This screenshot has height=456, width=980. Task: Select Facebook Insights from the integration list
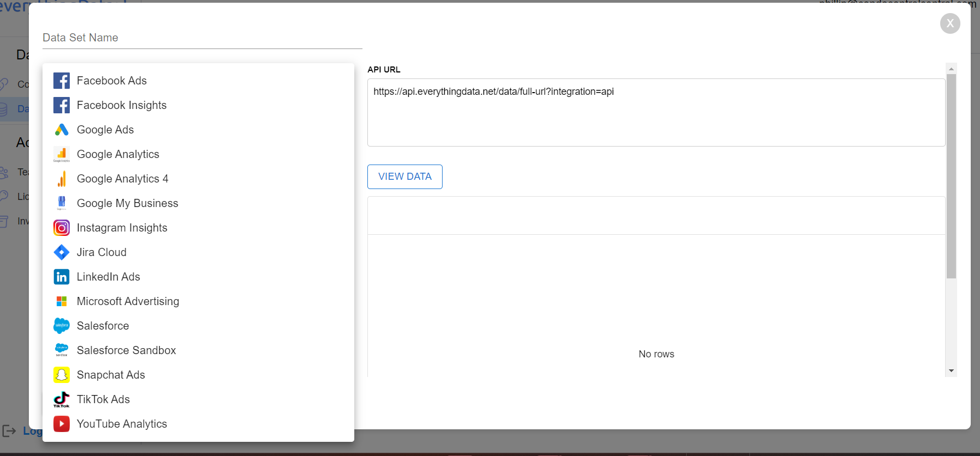point(198,105)
